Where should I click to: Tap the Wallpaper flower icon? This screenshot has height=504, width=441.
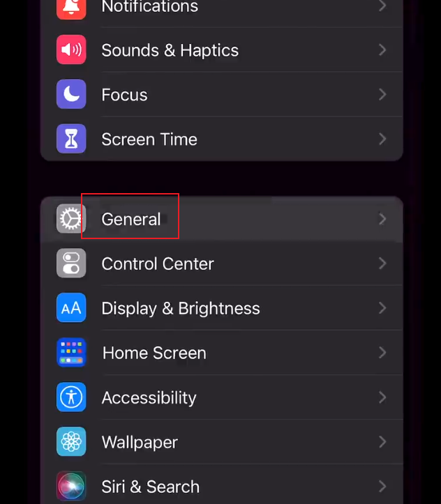click(71, 442)
